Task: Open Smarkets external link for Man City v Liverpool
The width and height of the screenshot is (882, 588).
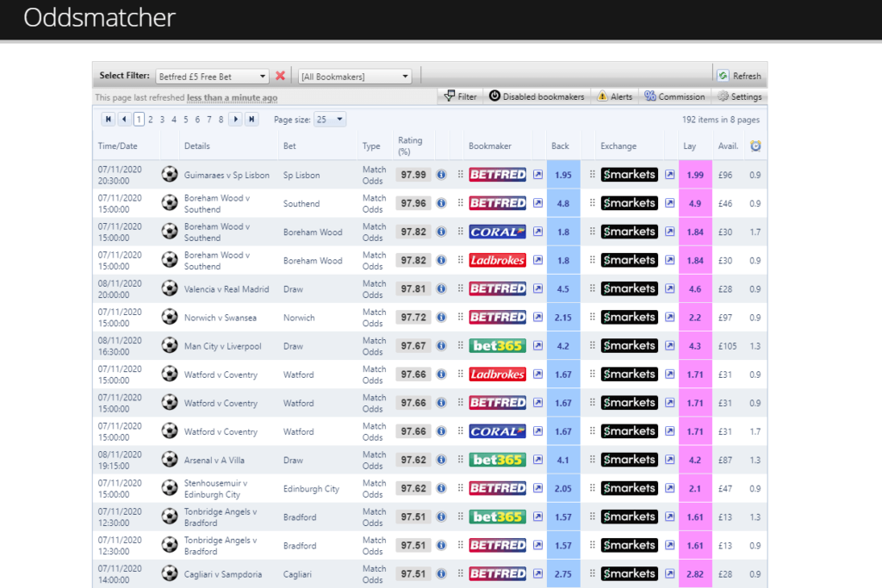Action: [x=669, y=346]
